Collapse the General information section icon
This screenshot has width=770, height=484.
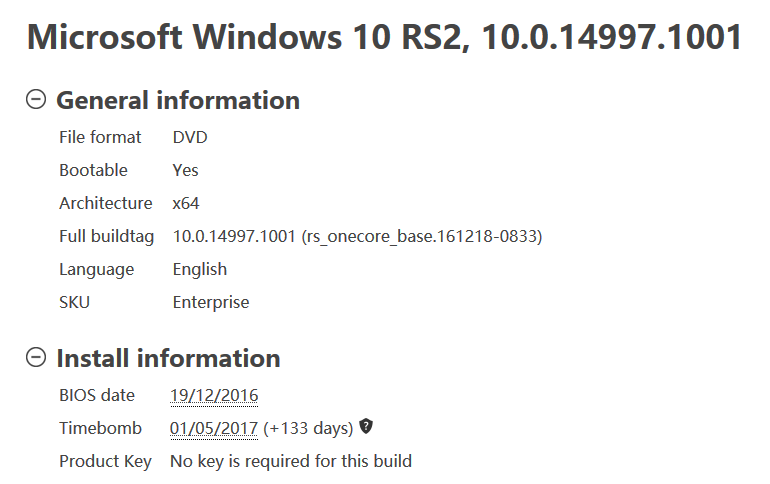coord(36,99)
